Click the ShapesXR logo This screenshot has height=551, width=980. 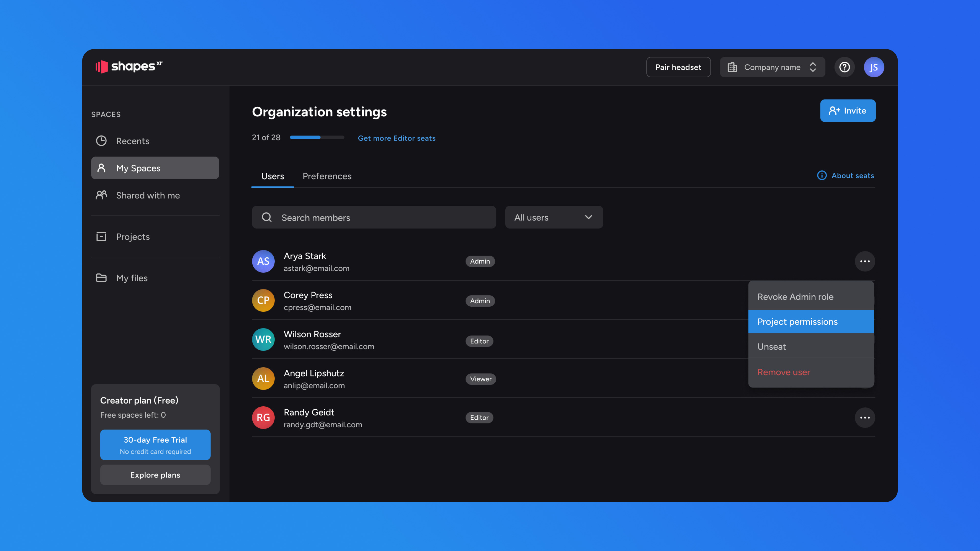129,67
